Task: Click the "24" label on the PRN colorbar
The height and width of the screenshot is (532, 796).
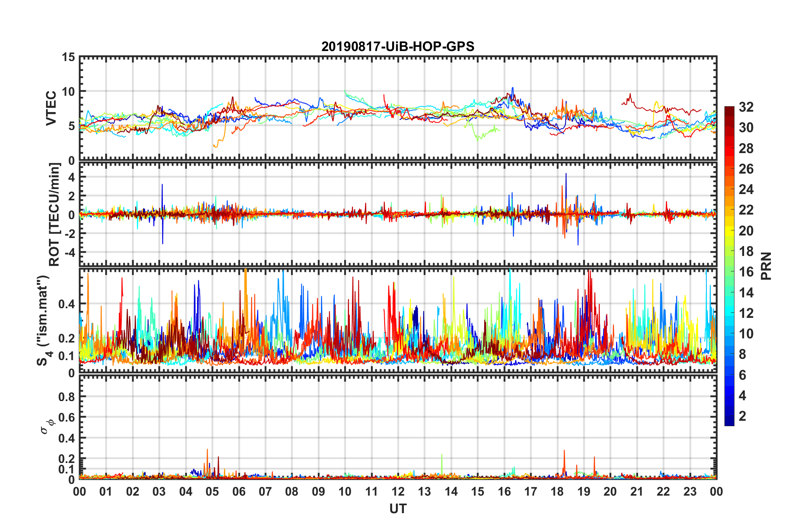Action: (746, 189)
